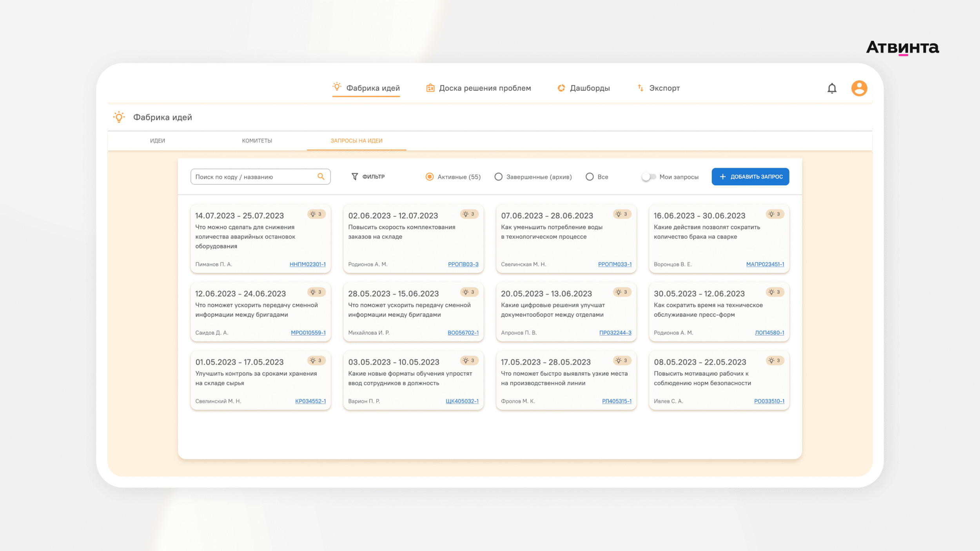Open the ЛОП4580-1 code link
This screenshot has height=551, width=980.
click(769, 333)
